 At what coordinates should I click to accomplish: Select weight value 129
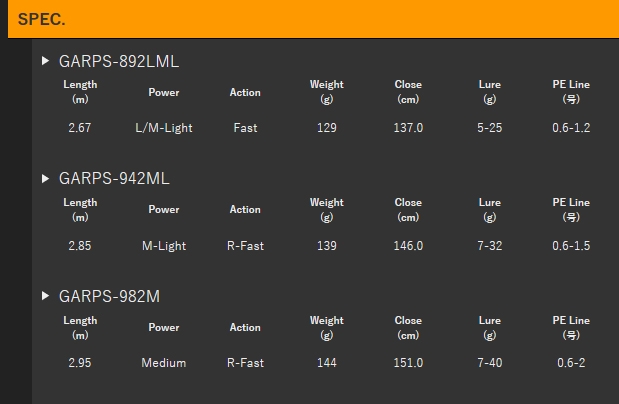coord(327,128)
